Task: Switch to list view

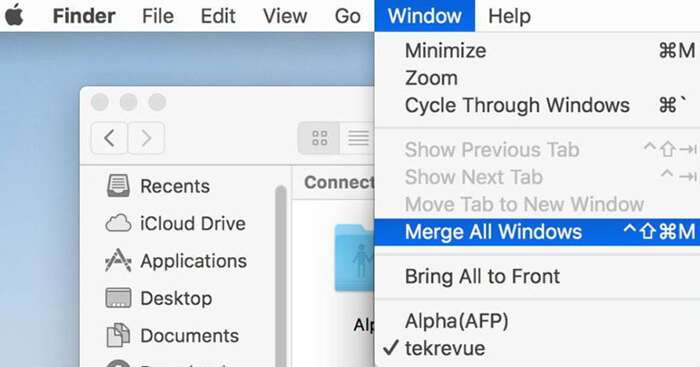Action: [357, 138]
